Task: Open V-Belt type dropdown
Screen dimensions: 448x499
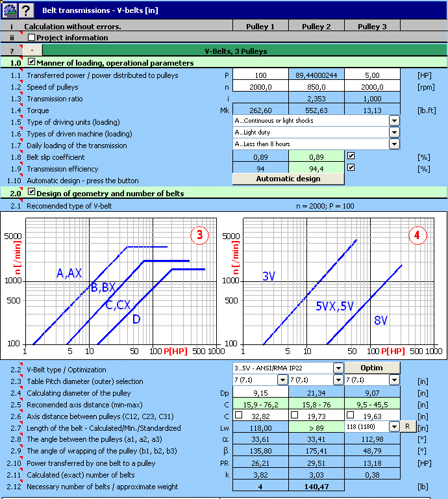Action: [x=338, y=368]
